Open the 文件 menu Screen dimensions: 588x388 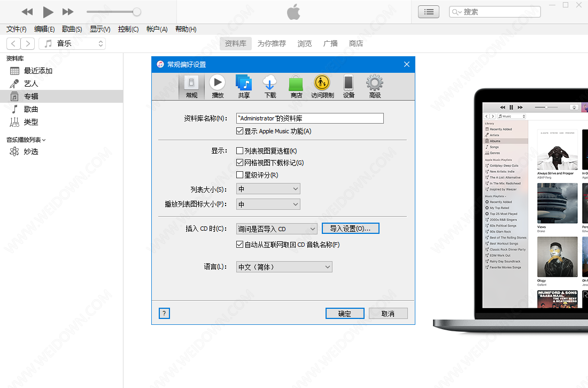coord(16,29)
